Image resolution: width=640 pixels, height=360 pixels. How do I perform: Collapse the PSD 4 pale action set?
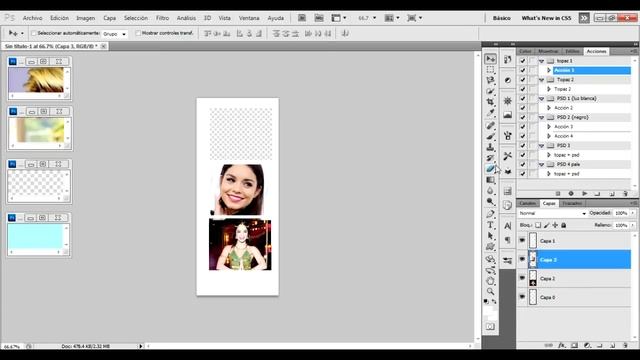click(x=542, y=164)
